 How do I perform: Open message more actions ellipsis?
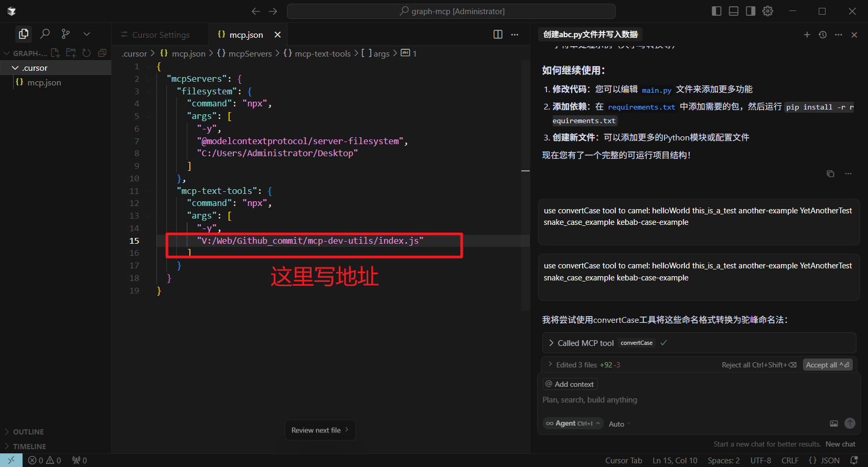(x=849, y=173)
